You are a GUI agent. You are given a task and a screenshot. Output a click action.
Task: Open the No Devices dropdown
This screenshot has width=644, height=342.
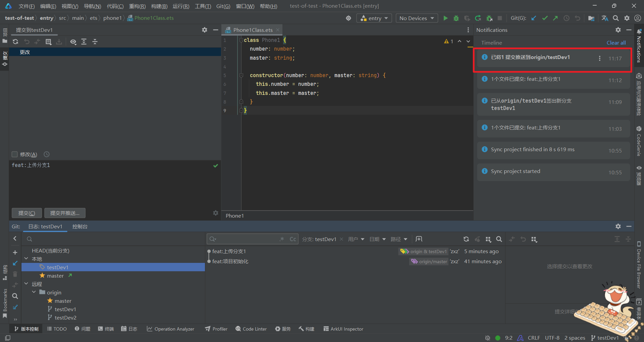click(x=417, y=18)
